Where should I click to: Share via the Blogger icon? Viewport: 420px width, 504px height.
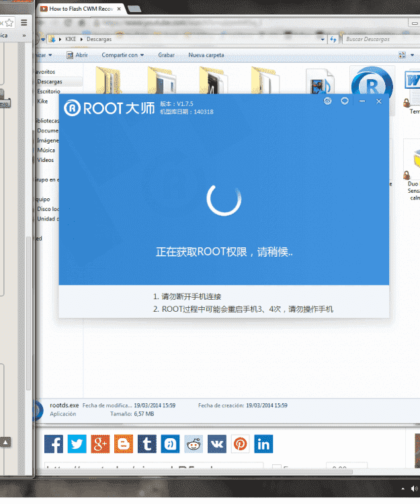tap(124, 444)
